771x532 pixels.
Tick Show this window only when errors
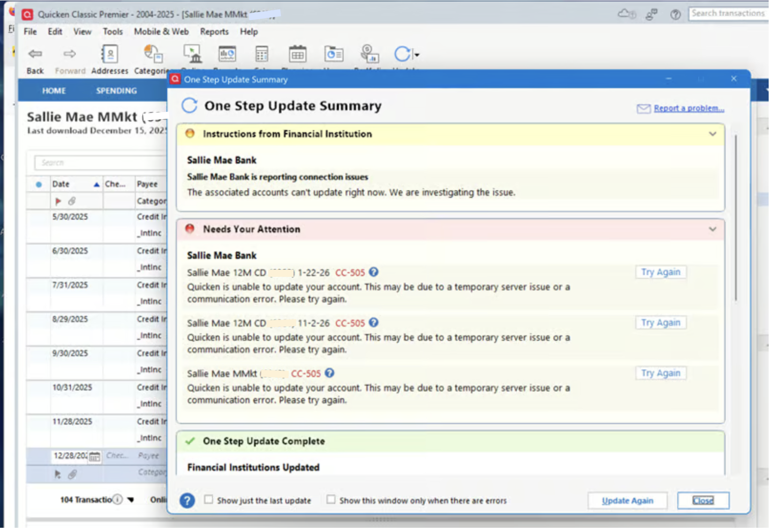pos(331,500)
